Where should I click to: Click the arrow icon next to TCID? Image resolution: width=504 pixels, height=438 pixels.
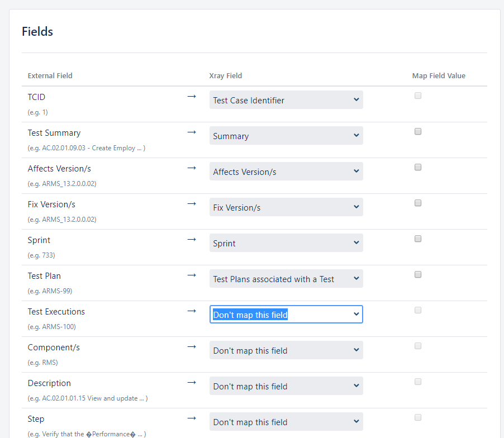click(x=192, y=97)
